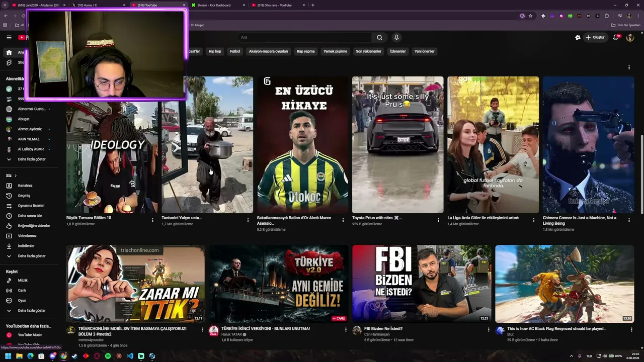Viewport: 644px width, 362px height.
Task: Open options for the TRİARCHONLİNE video
Action: [x=203, y=330]
